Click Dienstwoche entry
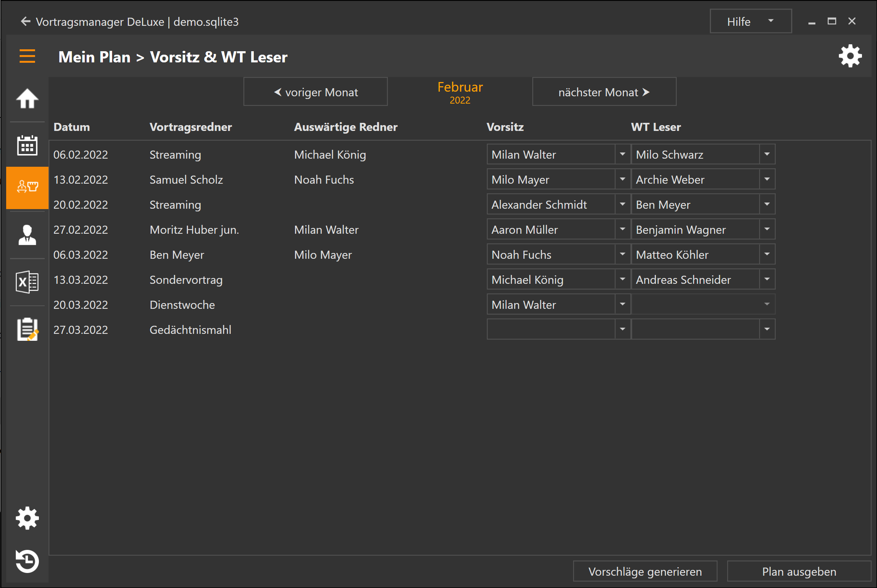Screen dimensions: 877x588 182,305
